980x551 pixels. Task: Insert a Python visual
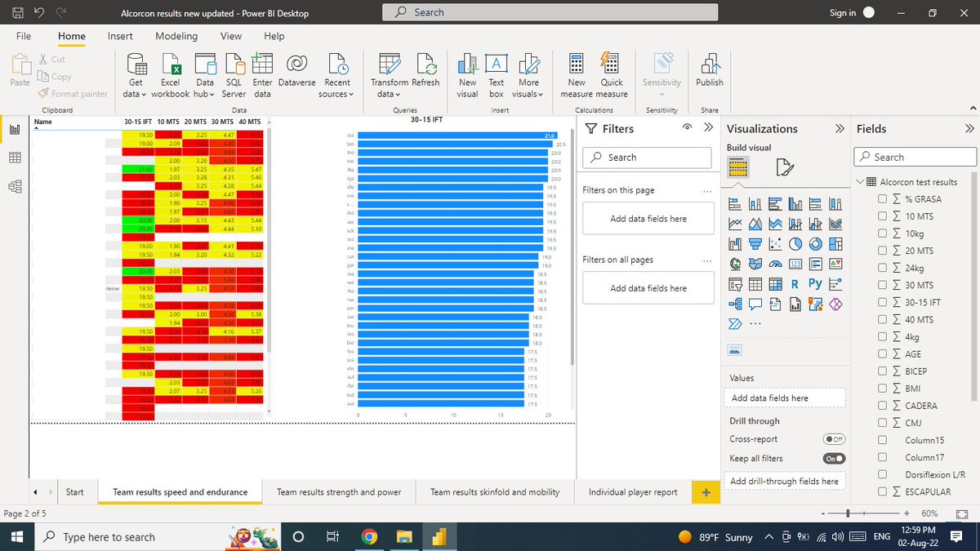(815, 283)
